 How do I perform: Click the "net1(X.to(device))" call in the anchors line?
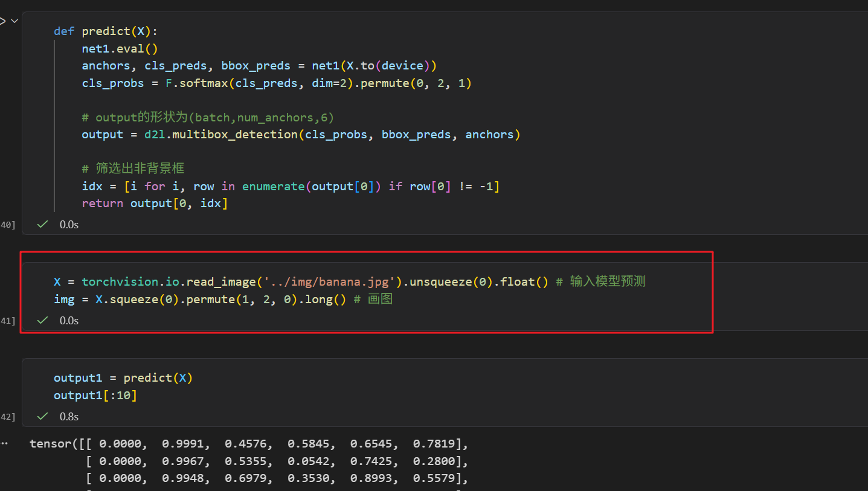[374, 65]
